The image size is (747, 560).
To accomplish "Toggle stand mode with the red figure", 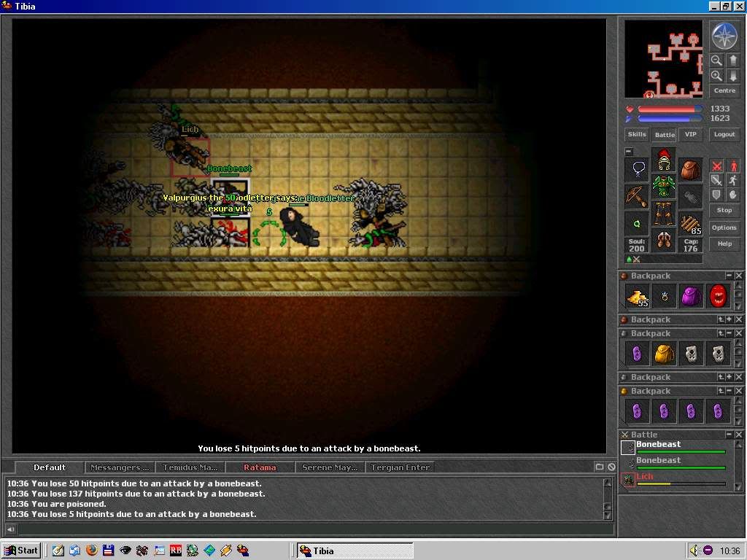I will pyautogui.click(x=732, y=166).
